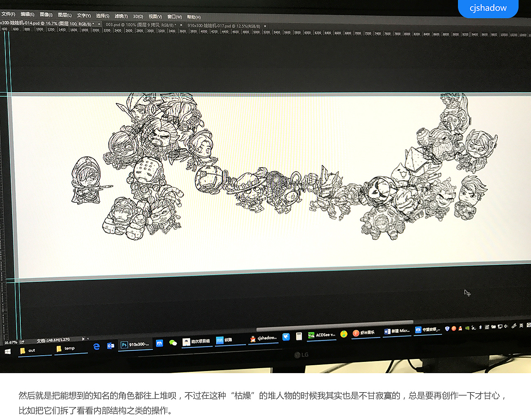The image size is (531, 420).
Task: Open the cjshadow taskbar item
Action: pos(263,339)
